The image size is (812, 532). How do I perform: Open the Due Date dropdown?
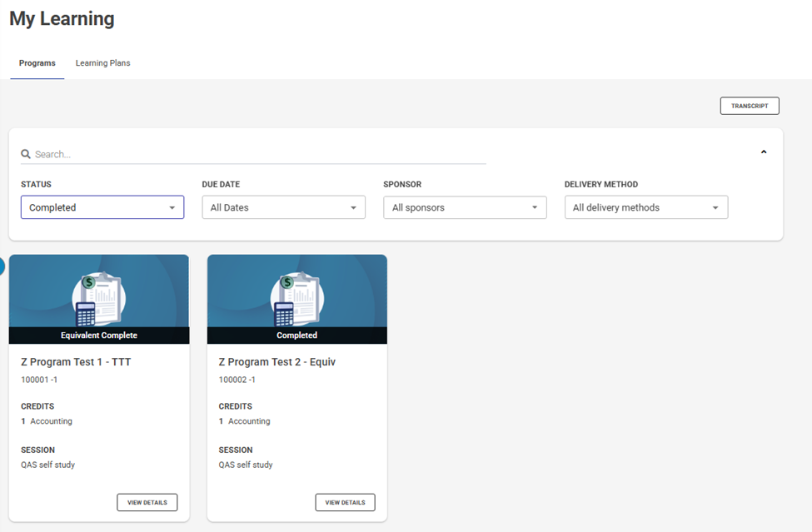tap(283, 207)
